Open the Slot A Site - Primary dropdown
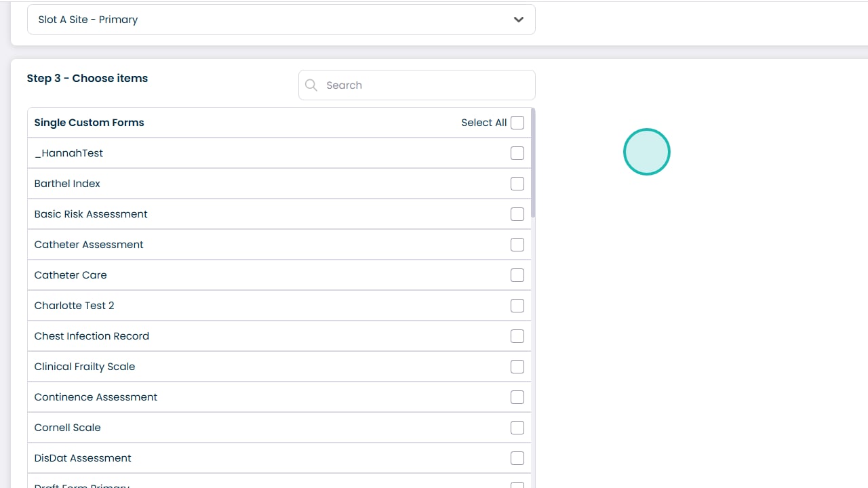The height and width of the screenshot is (488, 868). pyautogui.click(x=281, y=20)
